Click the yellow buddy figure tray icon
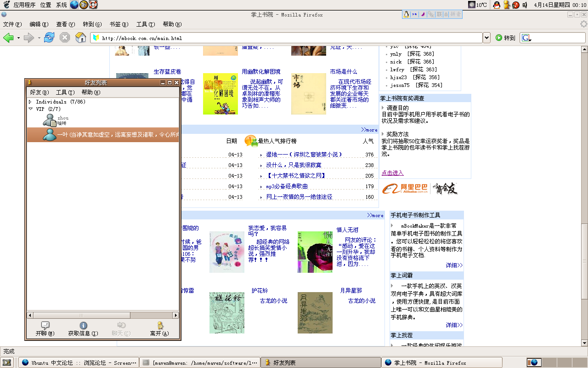The width and height of the screenshot is (588, 368). tap(506, 5)
